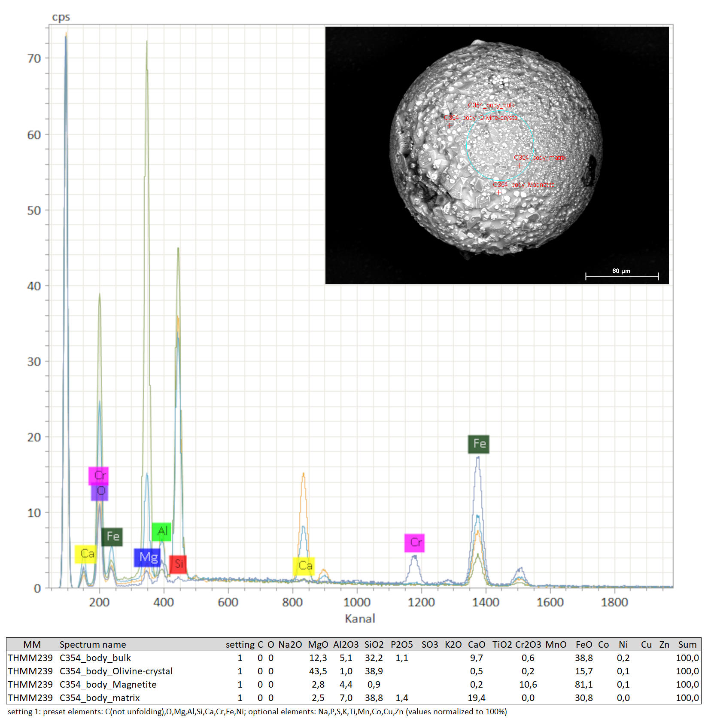The width and height of the screenshot is (711, 728).
Task: Select the blue Mg element label
Action: tap(147, 557)
